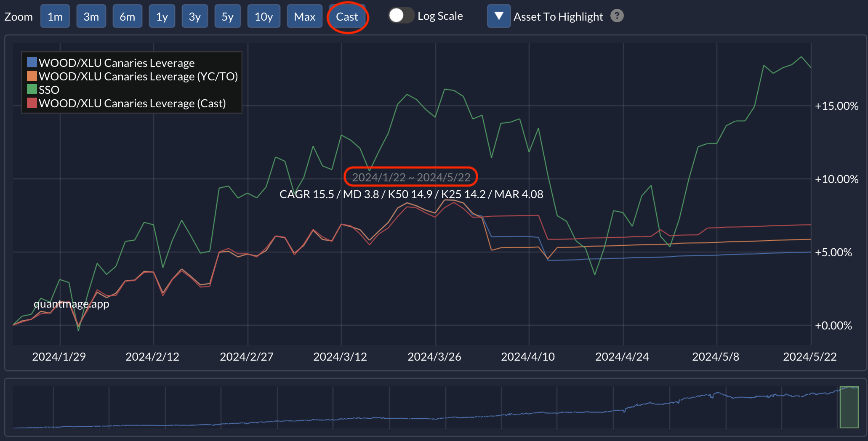Set zoom range to 1m
868x441 pixels.
(x=55, y=16)
